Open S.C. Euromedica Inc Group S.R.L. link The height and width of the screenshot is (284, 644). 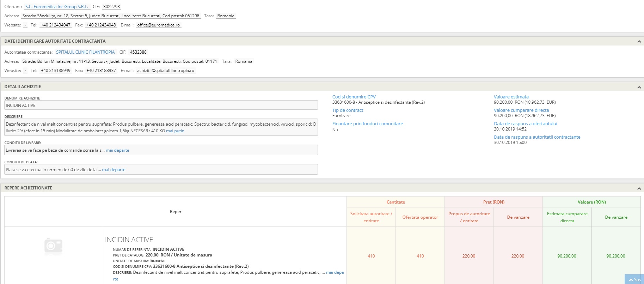56,7
